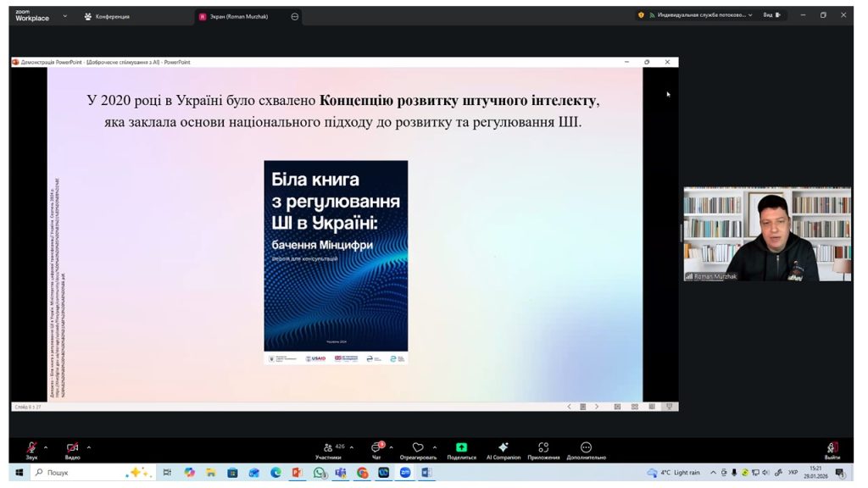The height and width of the screenshot is (488, 868).
Task: Expand the Zoom Workplace dropdown chevron
Action: point(65,15)
